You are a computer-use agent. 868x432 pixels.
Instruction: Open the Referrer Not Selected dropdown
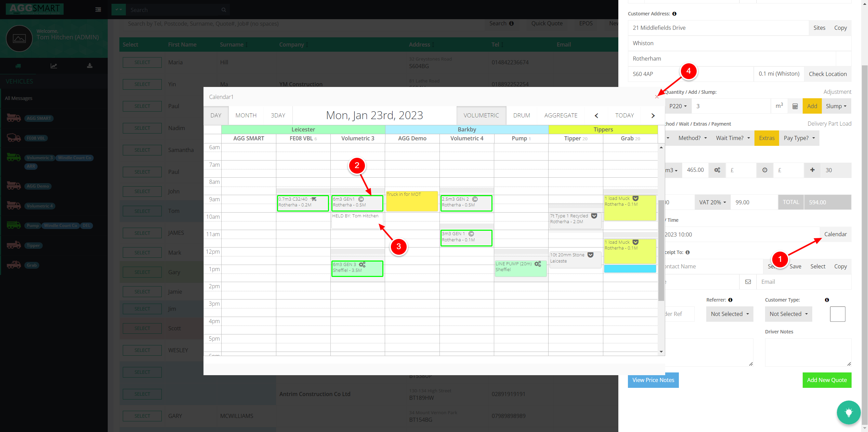tap(730, 314)
